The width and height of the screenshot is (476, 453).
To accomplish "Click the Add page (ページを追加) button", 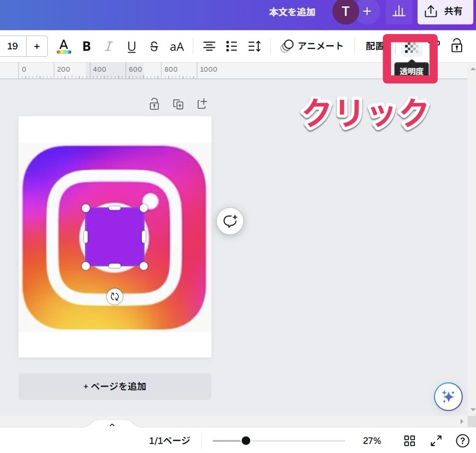I will click(x=115, y=387).
